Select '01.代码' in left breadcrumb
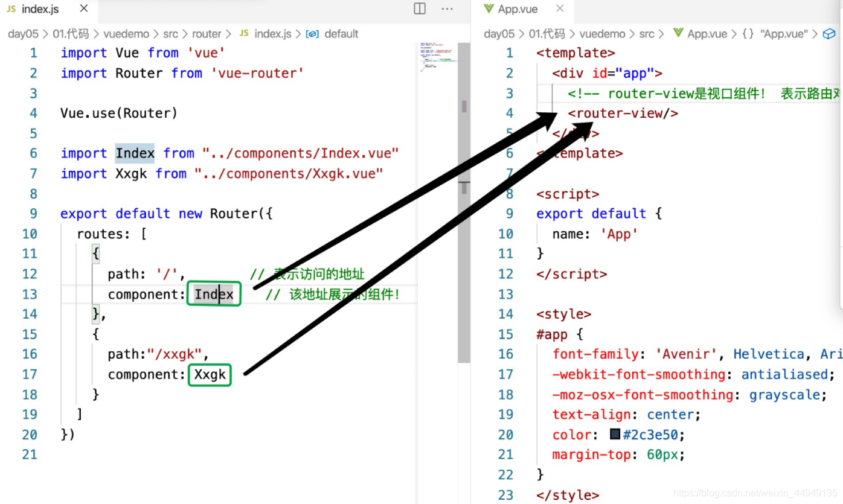843x504 pixels. pyautogui.click(x=71, y=34)
